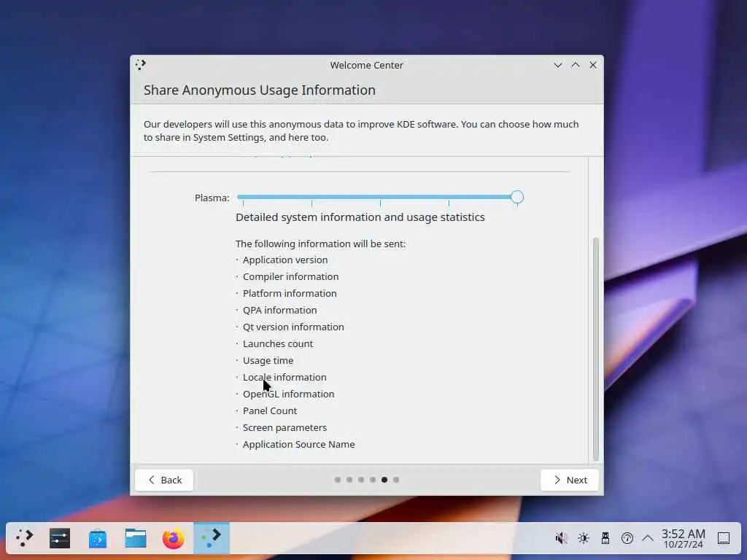Open Dolphin file manager from taskbar
The height and width of the screenshot is (560, 747).
[135, 538]
